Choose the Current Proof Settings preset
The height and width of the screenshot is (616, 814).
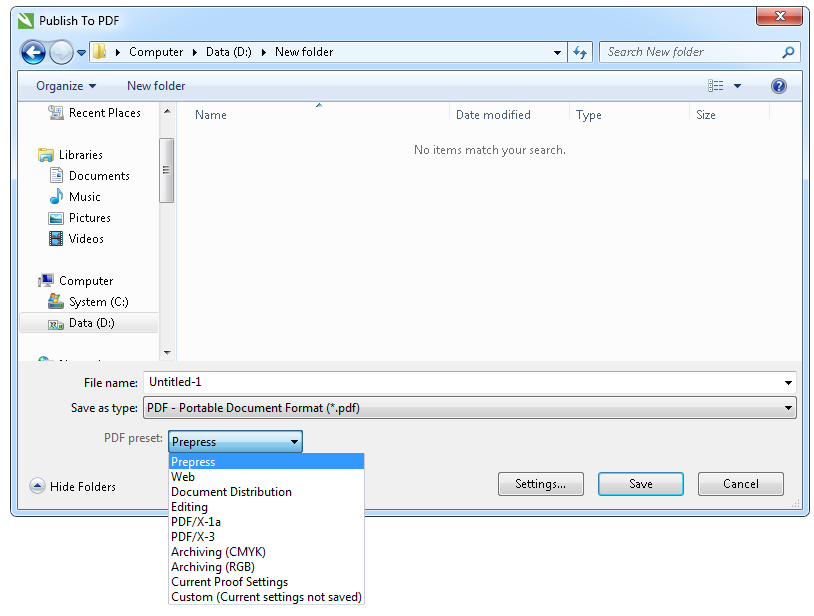coord(266,582)
